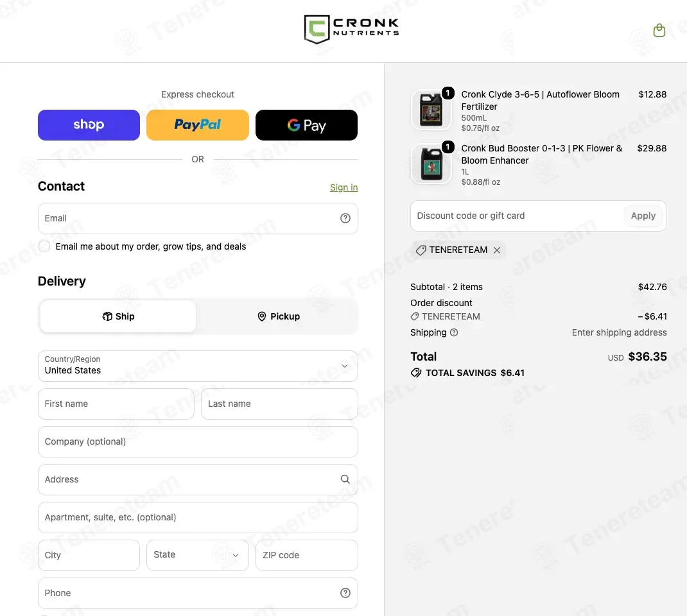The width and height of the screenshot is (687, 616).
Task: Pay with Shop Pay express button
Action: point(89,125)
